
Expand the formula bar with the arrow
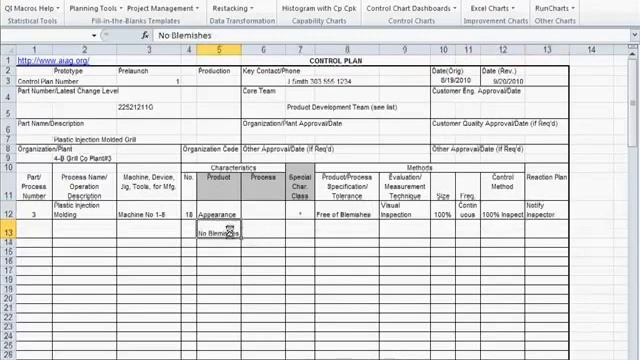[x=635, y=36]
